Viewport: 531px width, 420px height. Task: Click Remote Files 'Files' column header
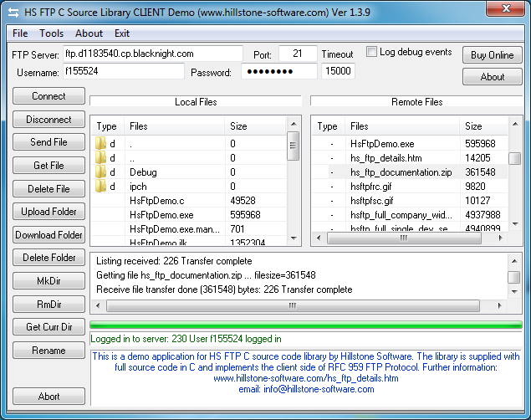pyautogui.click(x=402, y=126)
